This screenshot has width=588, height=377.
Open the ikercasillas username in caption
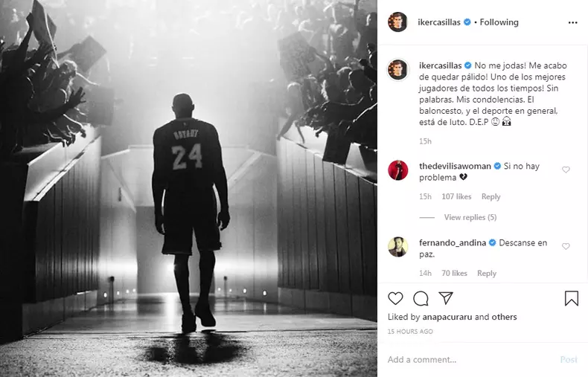[x=440, y=65]
